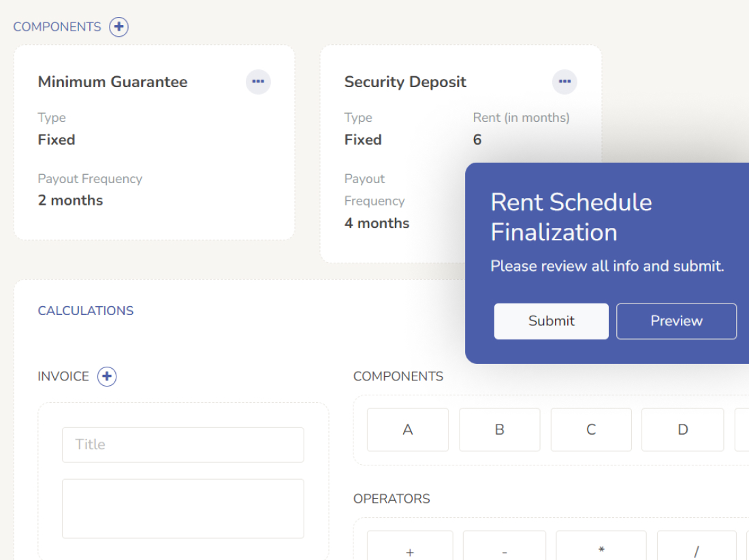Click the plus icon beside top COMPONENTS header
This screenshot has width=749, height=560.
pos(119,27)
